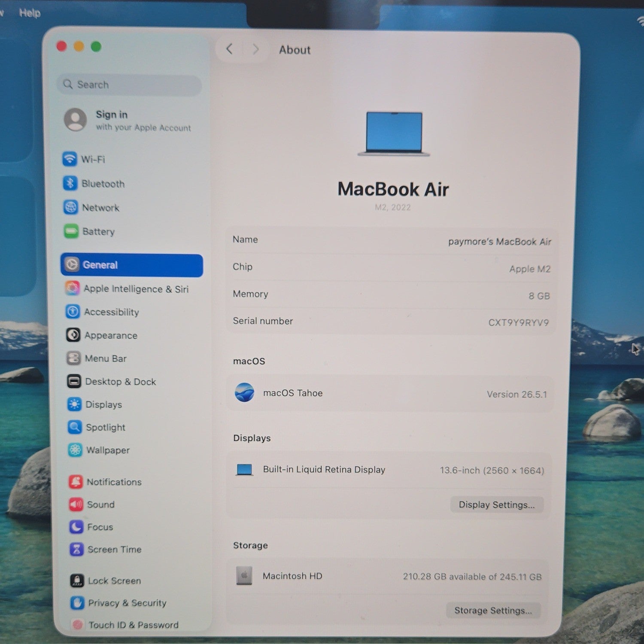Open the Focus moon icon

click(x=76, y=526)
